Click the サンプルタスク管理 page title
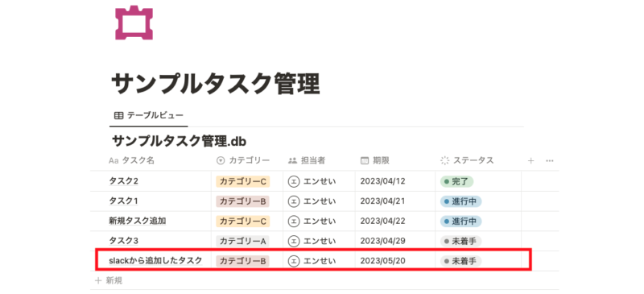The width and height of the screenshot is (644, 294). click(215, 85)
